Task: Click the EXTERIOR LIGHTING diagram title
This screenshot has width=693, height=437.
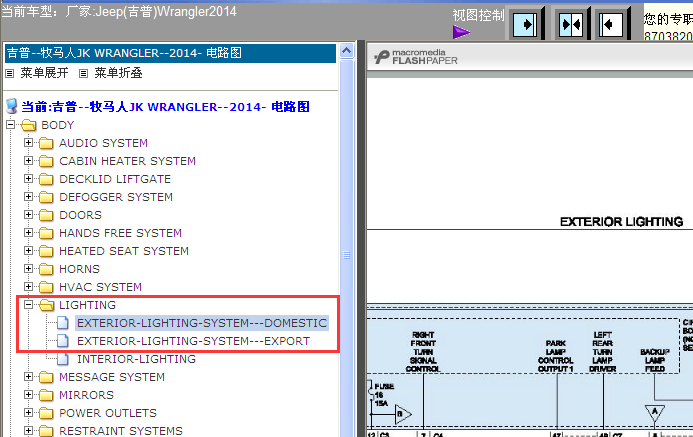Action: point(621,222)
